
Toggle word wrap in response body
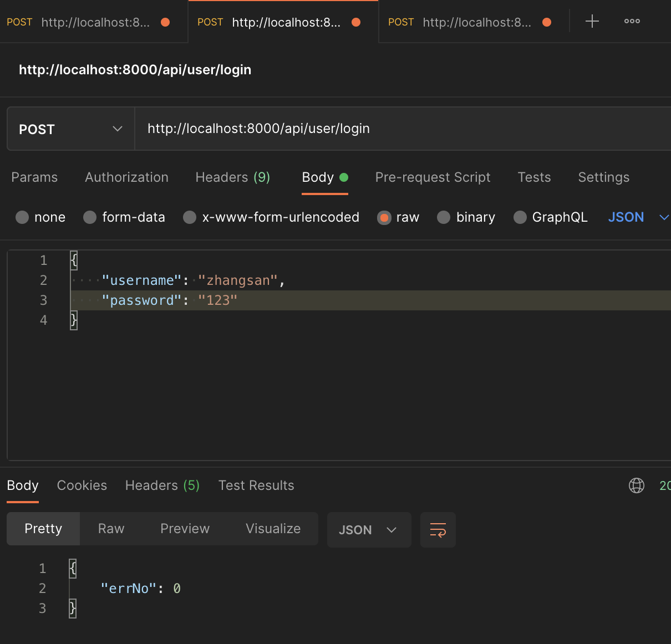coord(438,530)
